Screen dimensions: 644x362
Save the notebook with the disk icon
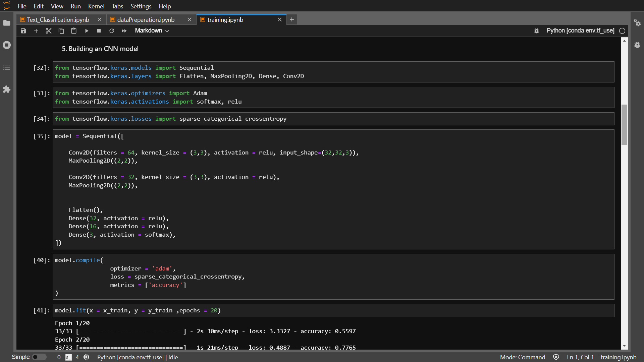coord(23,31)
